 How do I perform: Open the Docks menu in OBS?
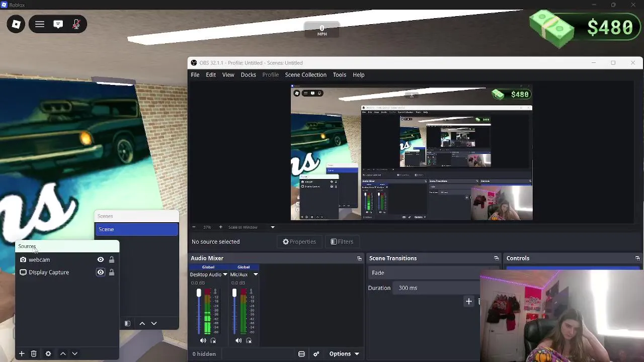[248, 74]
